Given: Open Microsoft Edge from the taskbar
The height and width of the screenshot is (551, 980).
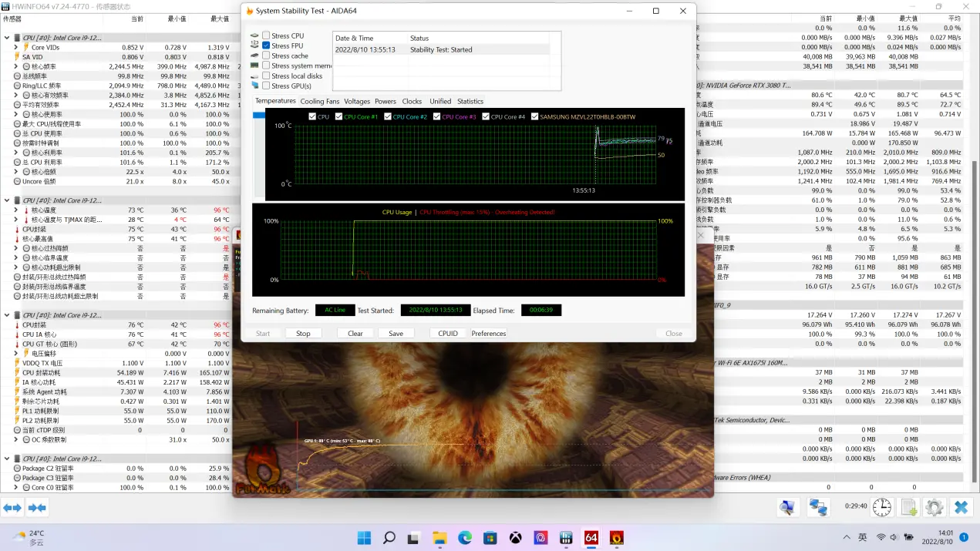Looking at the screenshot, I should point(464,537).
